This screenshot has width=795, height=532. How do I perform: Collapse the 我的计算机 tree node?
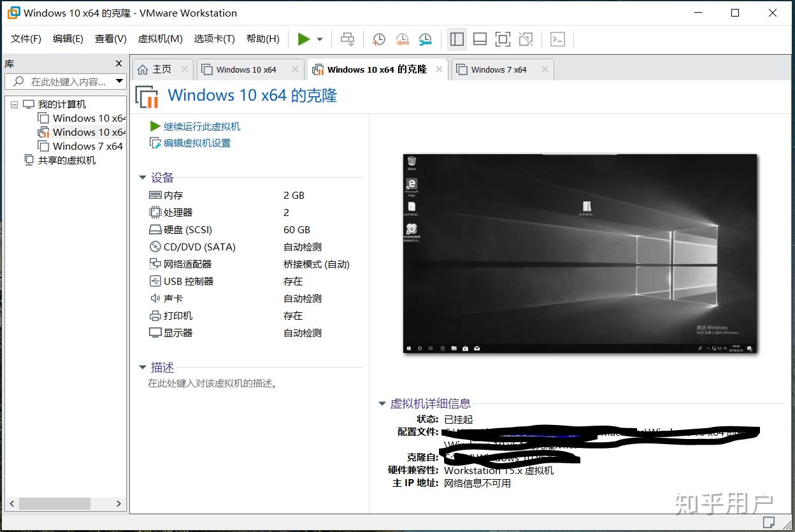point(14,104)
